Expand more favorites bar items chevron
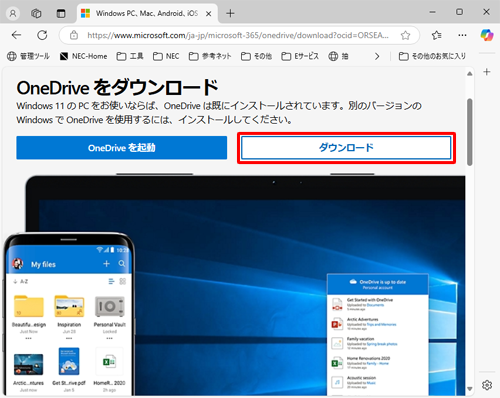500x398 pixels. click(x=377, y=56)
